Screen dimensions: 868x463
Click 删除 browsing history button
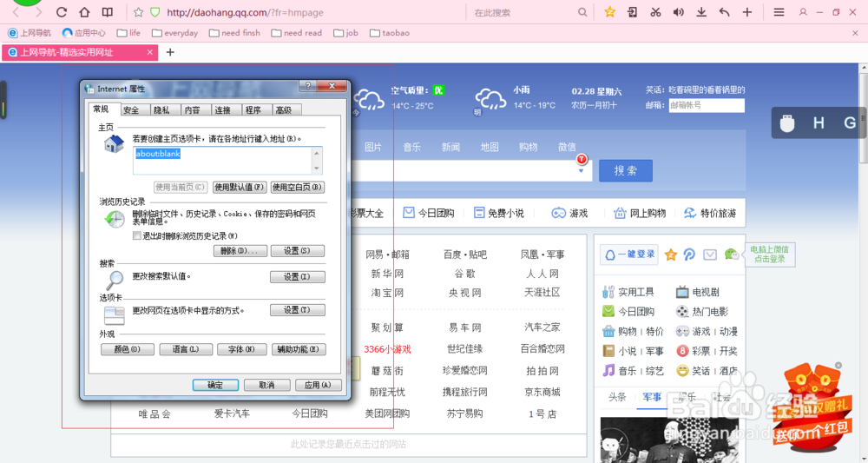[x=240, y=251]
